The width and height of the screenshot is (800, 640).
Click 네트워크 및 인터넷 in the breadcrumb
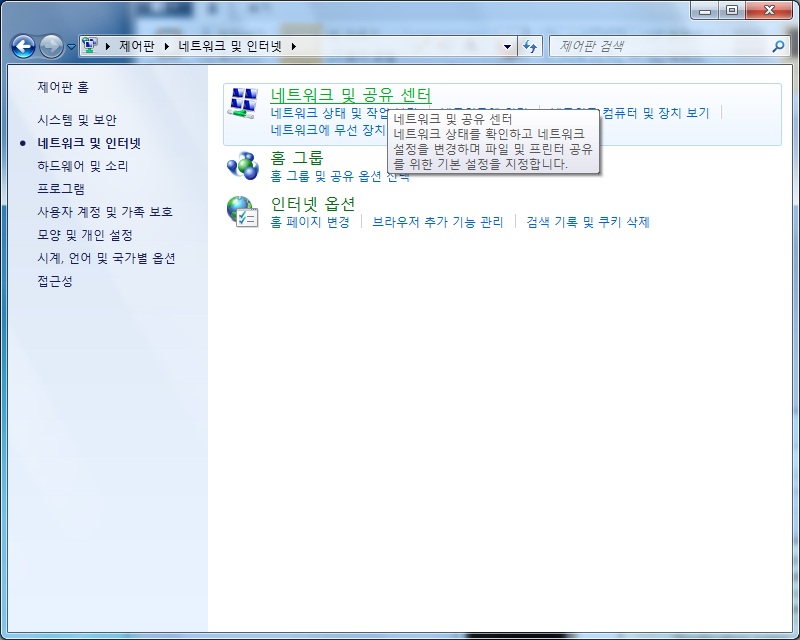tap(230, 46)
